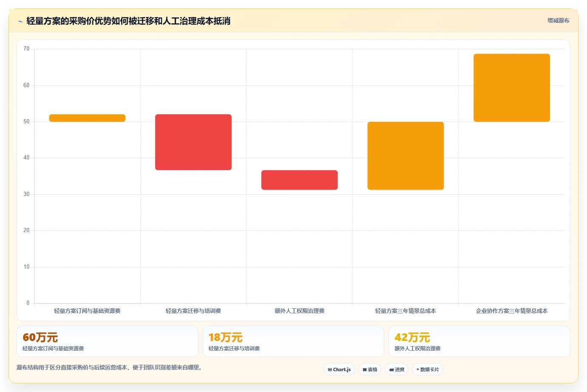
Task: Click the x-axis label 额外人工权限治理费
Action: 300,311
